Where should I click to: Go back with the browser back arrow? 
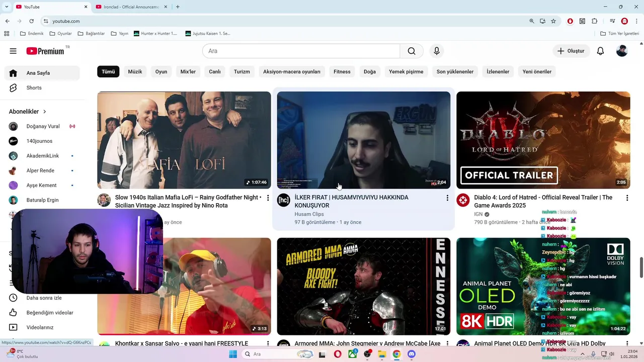tap(7, 21)
